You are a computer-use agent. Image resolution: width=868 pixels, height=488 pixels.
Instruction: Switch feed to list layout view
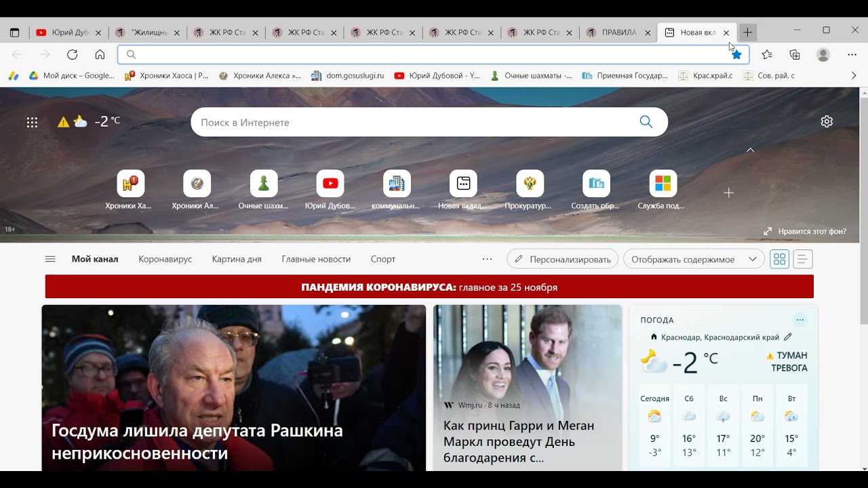803,259
